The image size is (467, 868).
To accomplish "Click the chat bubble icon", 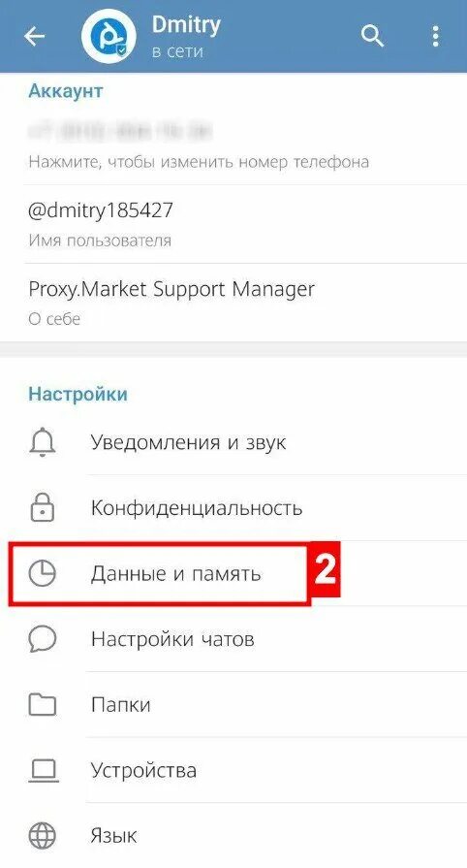I will pyautogui.click(x=42, y=639).
